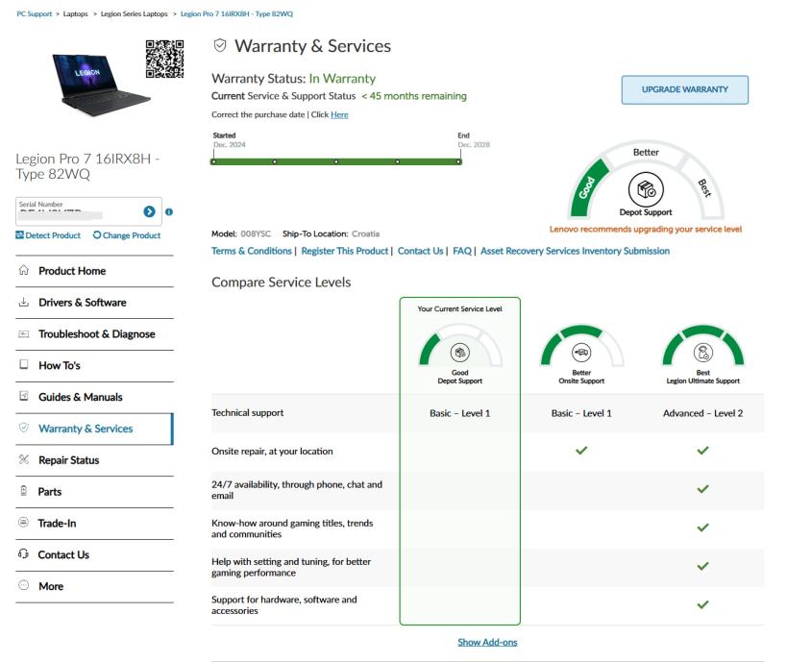This screenshot has height=663, width=812.
Task: Click Onsite repair checkmark under Better column
Action: [x=581, y=450]
